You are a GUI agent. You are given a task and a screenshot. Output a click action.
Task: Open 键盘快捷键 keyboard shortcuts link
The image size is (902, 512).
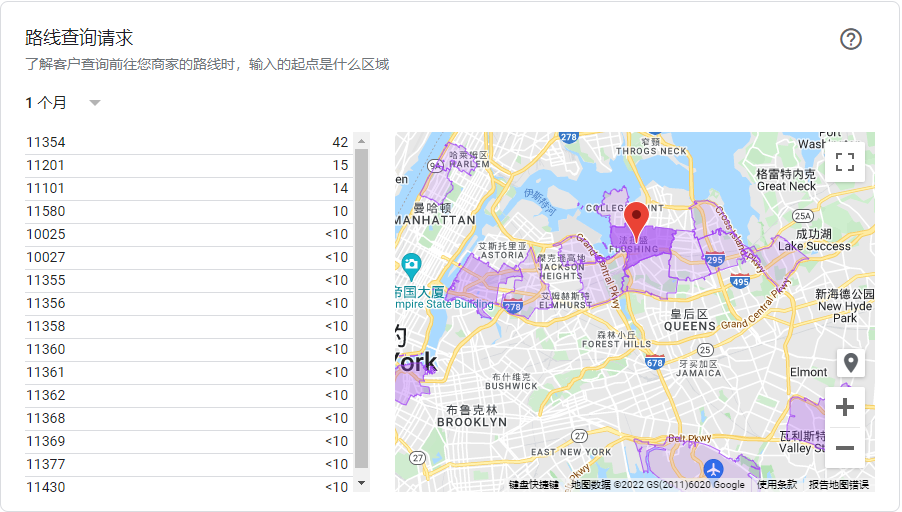pyautogui.click(x=534, y=484)
